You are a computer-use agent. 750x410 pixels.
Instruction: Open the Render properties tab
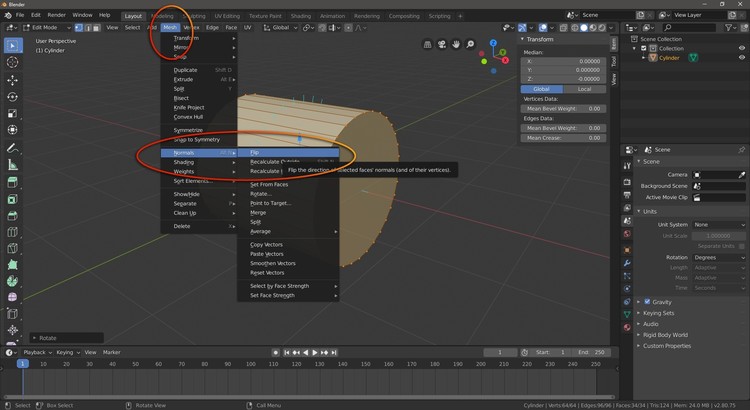(627, 182)
